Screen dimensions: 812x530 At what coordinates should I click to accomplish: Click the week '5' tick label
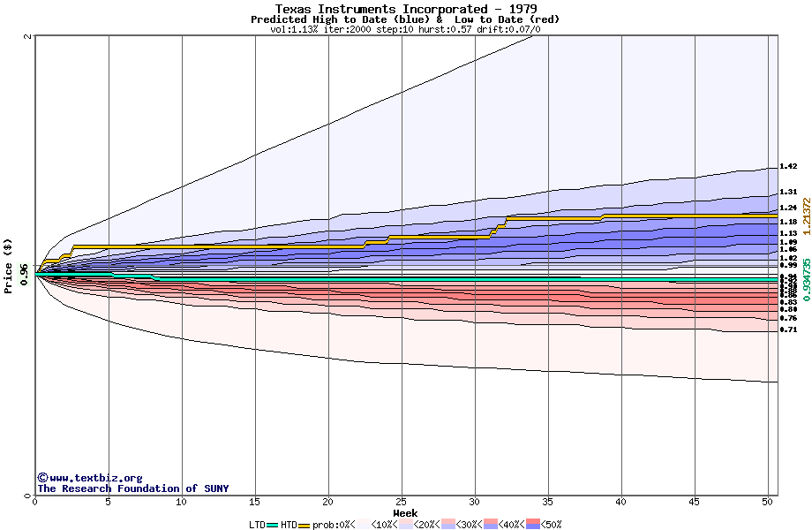tap(109, 502)
